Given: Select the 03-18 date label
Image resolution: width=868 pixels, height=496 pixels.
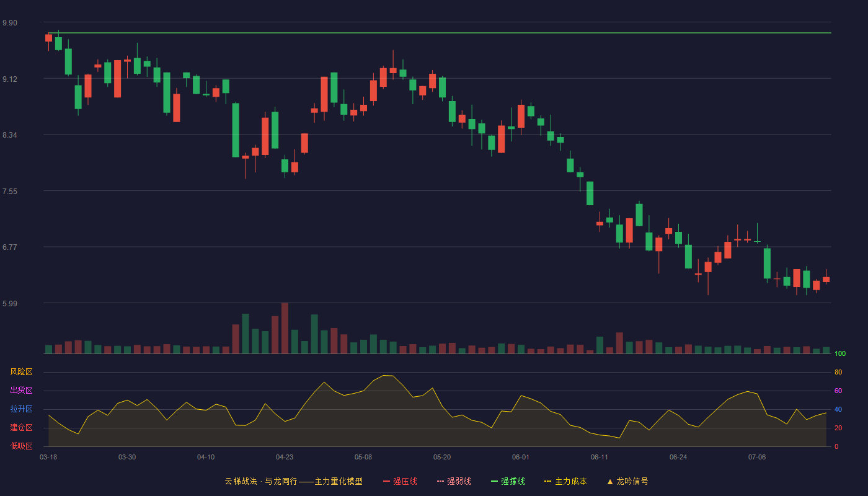Looking at the screenshot, I should point(48,457).
